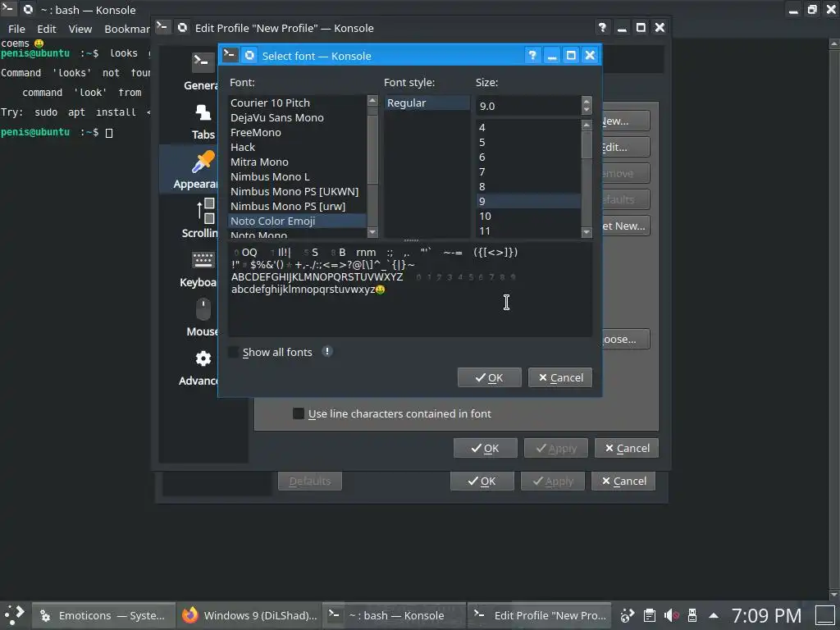Click the help question mark in Edit Profile titlebar
This screenshot has width=840, height=630.
602,28
